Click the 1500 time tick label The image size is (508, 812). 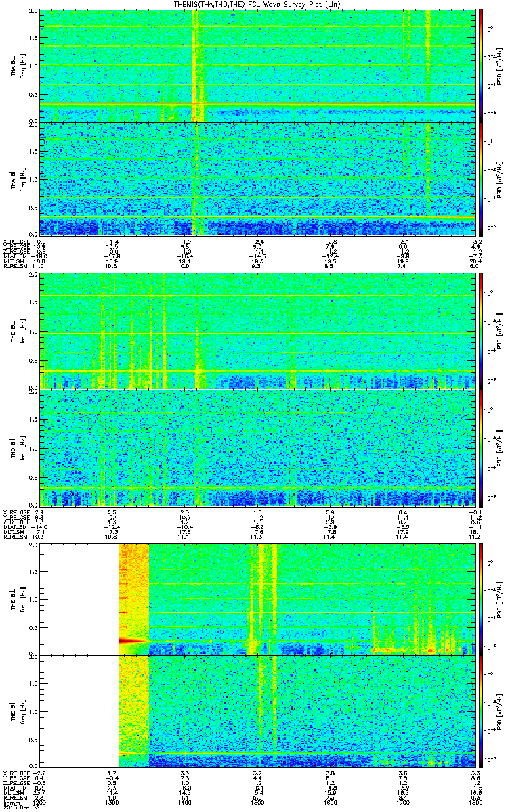click(257, 802)
